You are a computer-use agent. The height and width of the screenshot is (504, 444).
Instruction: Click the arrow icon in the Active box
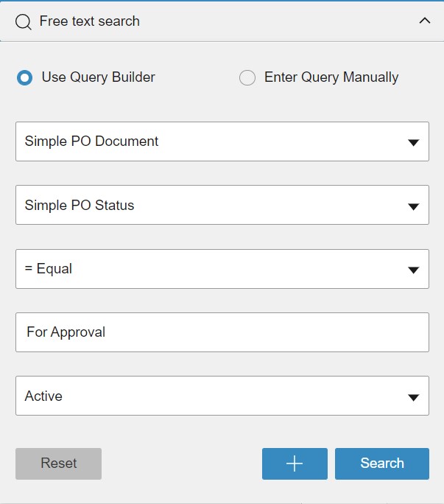click(414, 397)
